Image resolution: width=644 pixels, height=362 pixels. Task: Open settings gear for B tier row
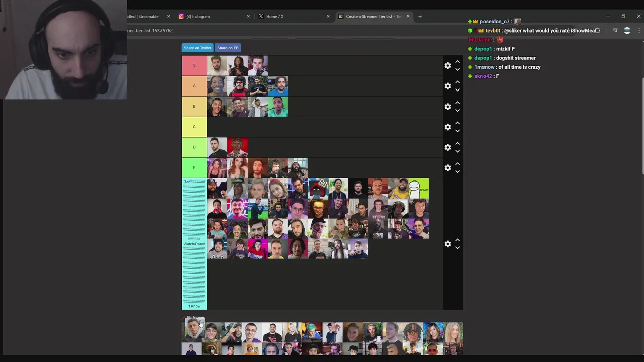click(448, 107)
